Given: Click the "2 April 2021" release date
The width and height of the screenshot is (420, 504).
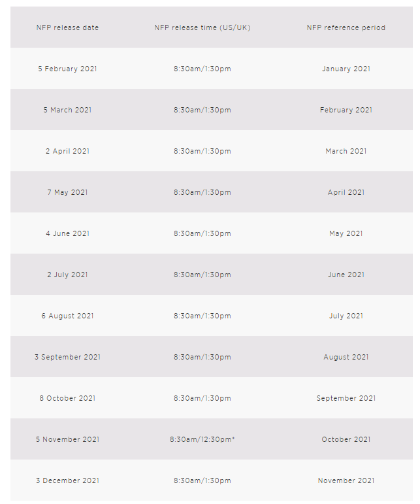Looking at the screenshot, I should [67, 151].
